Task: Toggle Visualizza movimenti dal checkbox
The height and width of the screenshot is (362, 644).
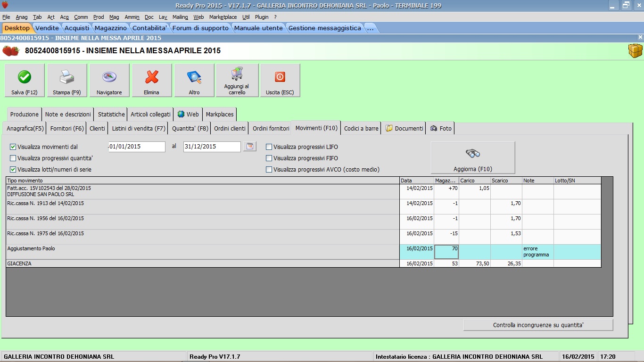Action: coord(13,147)
